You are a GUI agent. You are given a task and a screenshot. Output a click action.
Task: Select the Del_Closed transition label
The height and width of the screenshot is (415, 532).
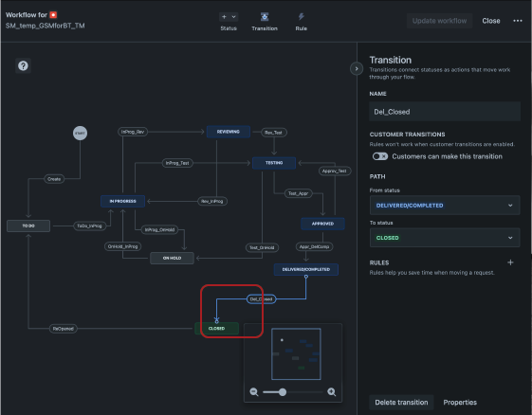(261, 299)
